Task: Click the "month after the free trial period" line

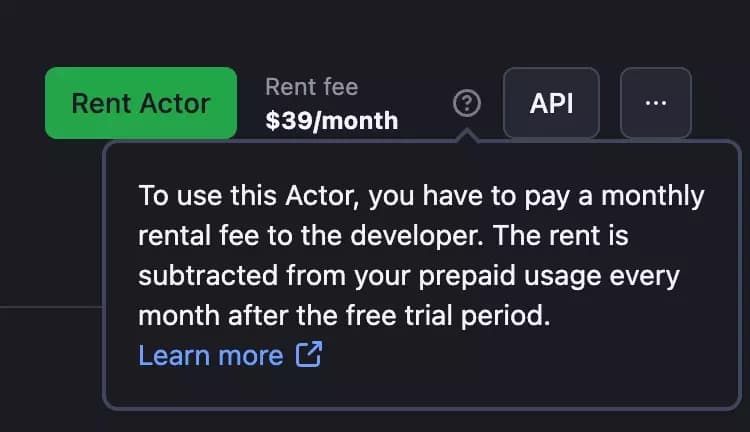Action: [344, 316]
